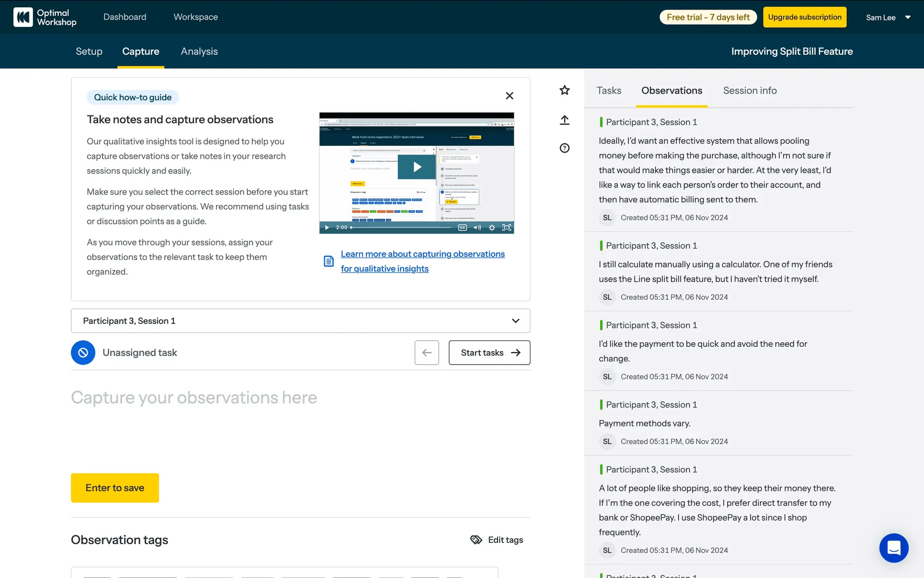Mute the video volume

pos(477,227)
